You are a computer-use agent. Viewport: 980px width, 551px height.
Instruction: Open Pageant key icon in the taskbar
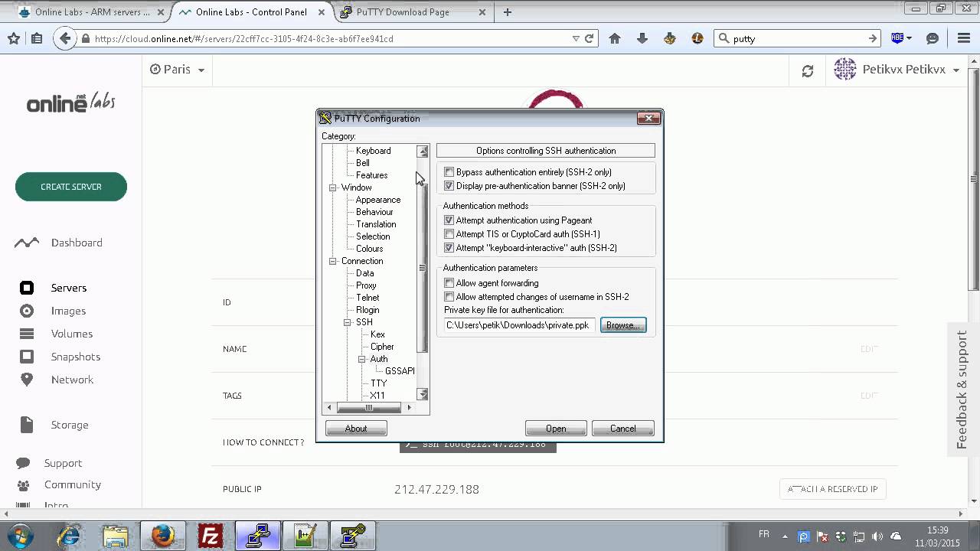pyautogui.click(x=351, y=535)
